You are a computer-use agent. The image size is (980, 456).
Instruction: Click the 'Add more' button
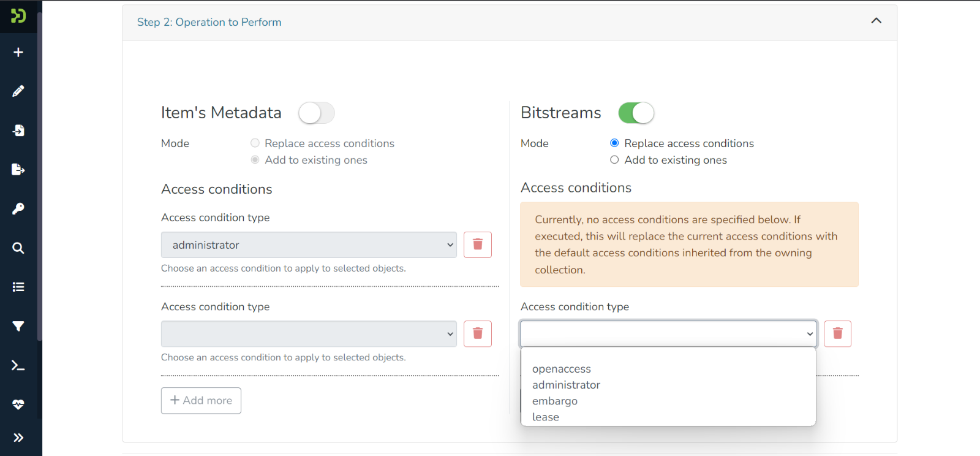tap(201, 400)
